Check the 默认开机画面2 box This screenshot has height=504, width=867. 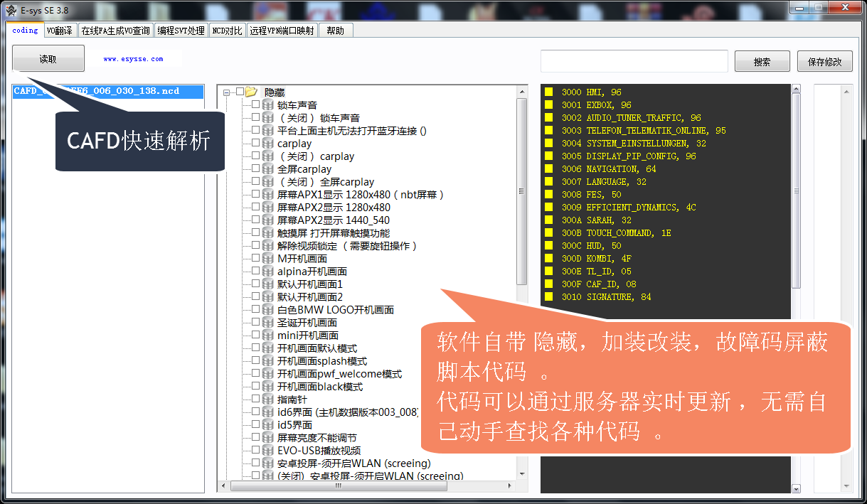point(255,297)
